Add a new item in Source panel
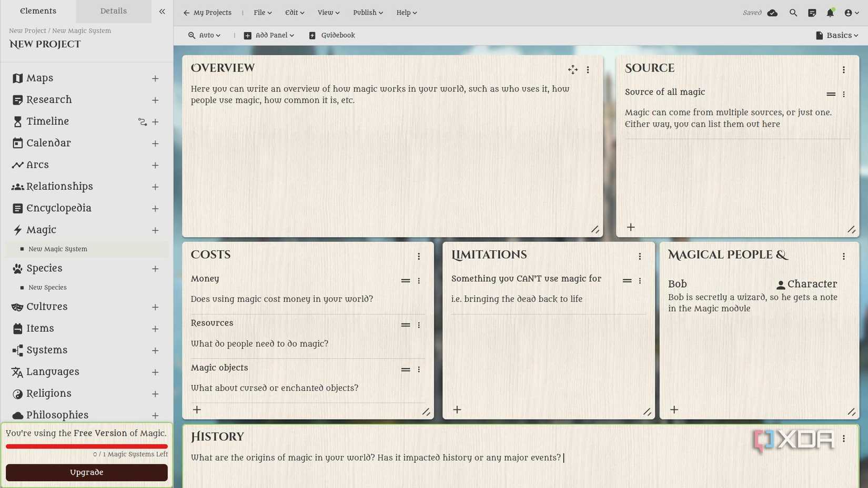 coord(631,227)
